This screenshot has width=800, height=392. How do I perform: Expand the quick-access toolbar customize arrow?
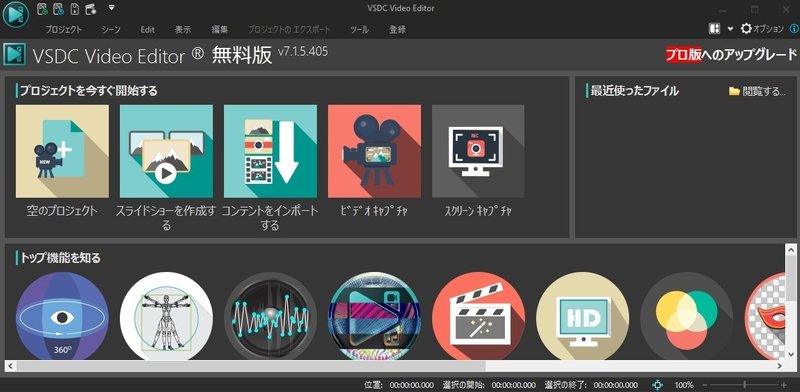pos(112,8)
